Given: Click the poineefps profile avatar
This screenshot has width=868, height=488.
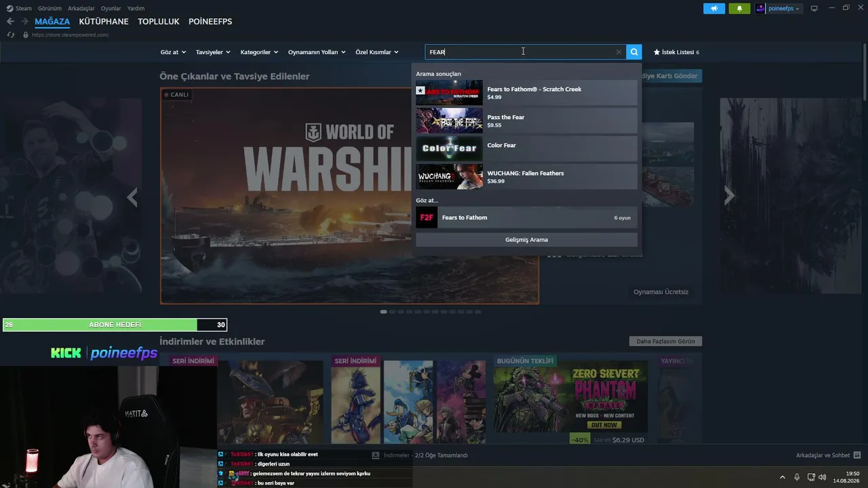Looking at the screenshot, I should point(760,8).
